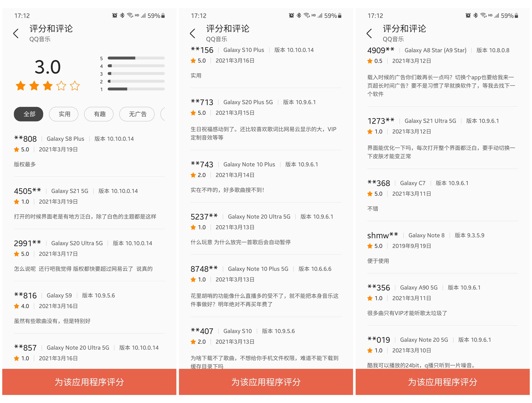
Task: Open review 不错 by **368
Action: (x=373, y=209)
